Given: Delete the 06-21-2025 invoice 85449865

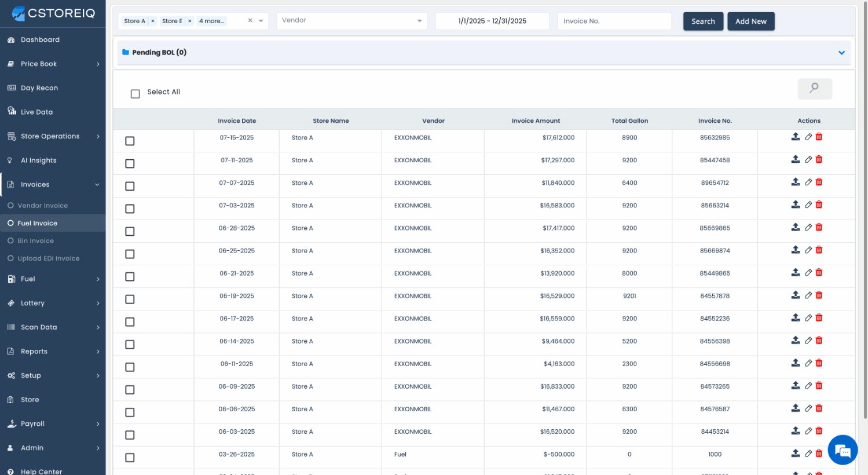Looking at the screenshot, I should tap(819, 272).
